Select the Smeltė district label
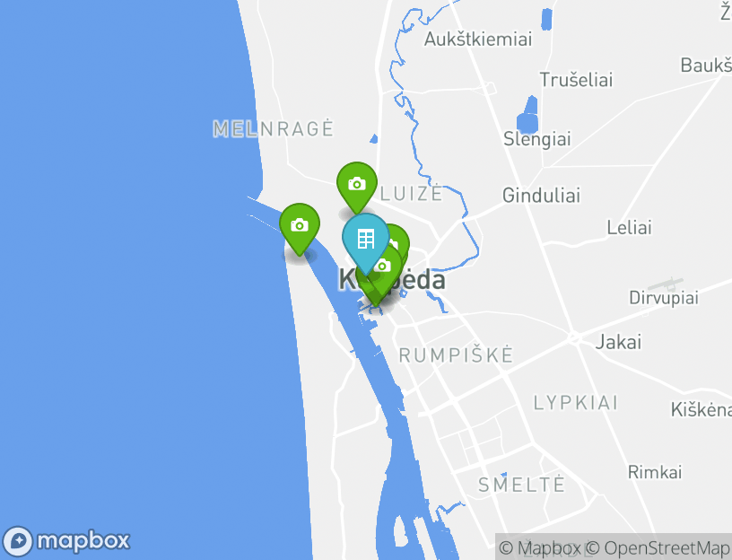This screenshot has height=560, width=732. [521, 485]
